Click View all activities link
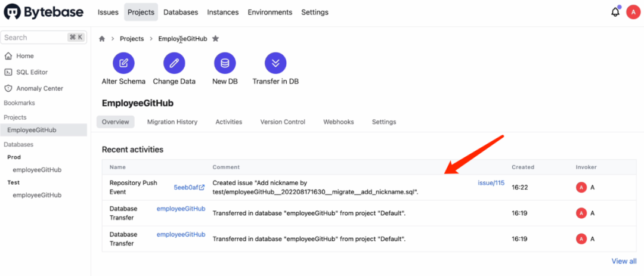This screenshot has height=276, width=644. [624, 261]
